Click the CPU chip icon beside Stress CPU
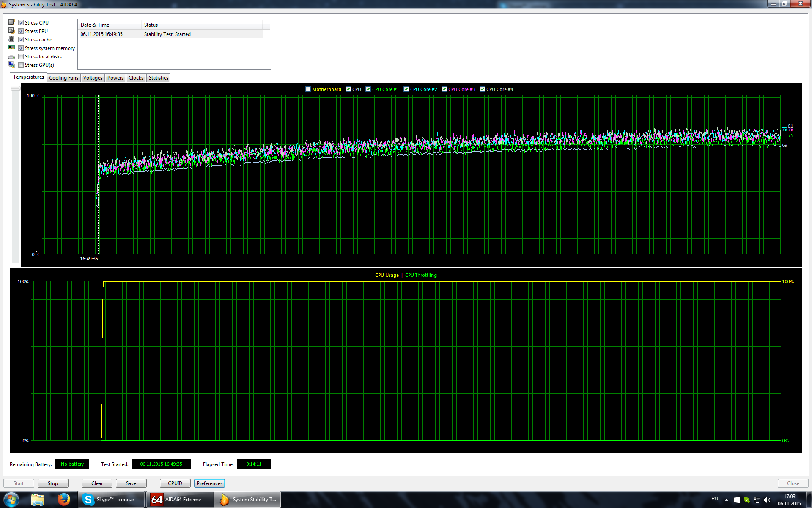The height and width of the screenshot is (508, 812). [x=11, y=22]
